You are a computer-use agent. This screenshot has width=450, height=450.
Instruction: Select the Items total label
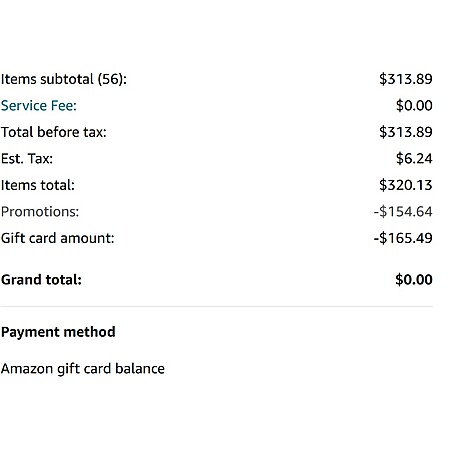(x=38, y=185)
